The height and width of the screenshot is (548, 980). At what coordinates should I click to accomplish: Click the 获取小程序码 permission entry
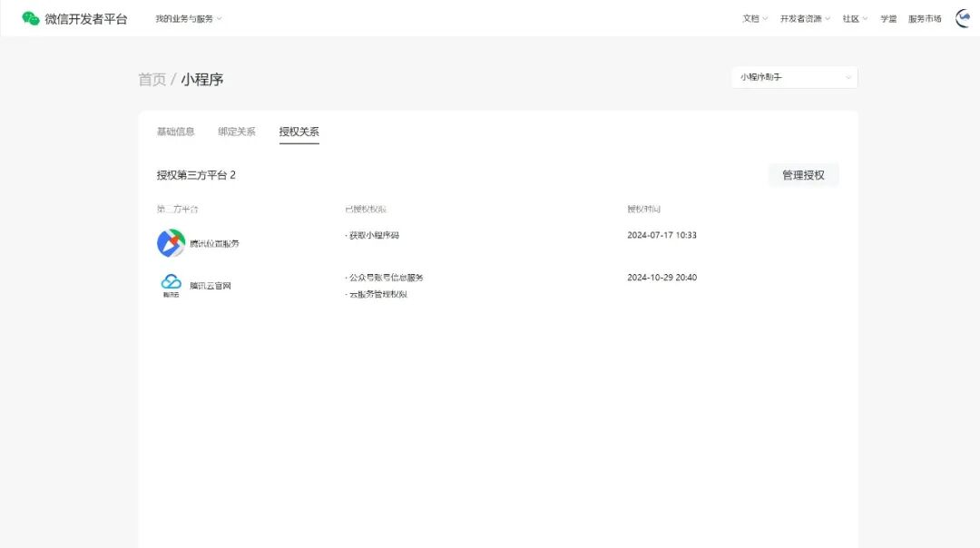point(372,235)
